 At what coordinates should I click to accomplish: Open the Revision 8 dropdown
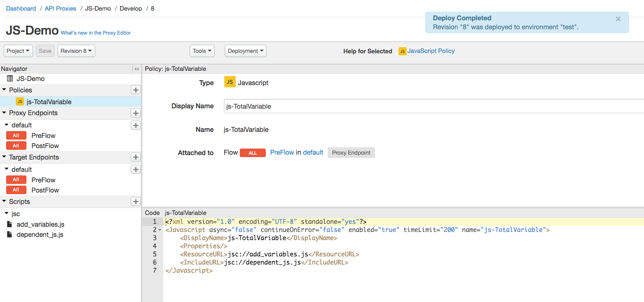[76, 51]
